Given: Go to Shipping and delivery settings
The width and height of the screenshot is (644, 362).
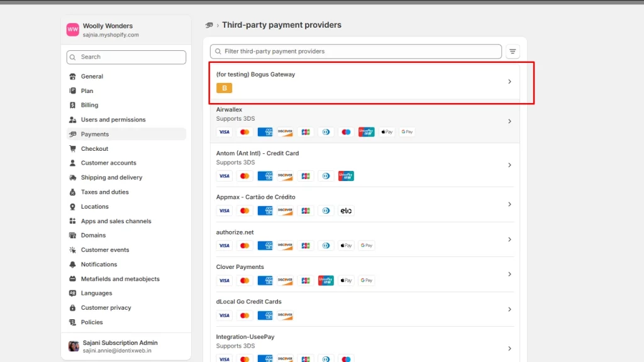Looking at the screenshot, I should click(x=111, y=178).
